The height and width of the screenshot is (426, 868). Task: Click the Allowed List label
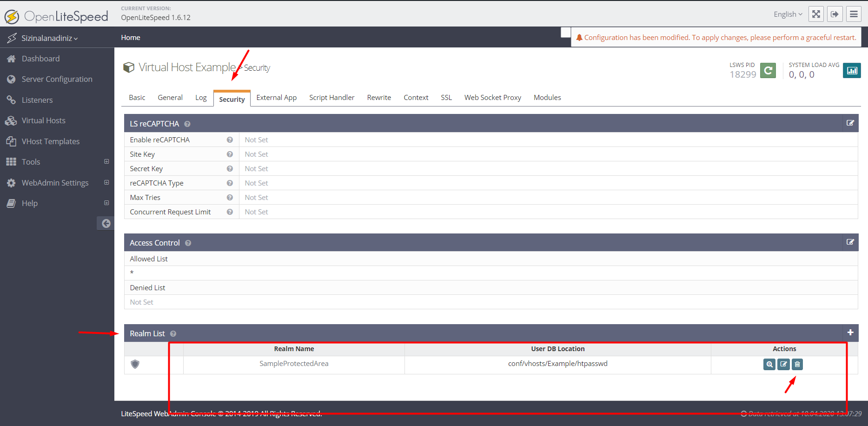click(149, 259)
